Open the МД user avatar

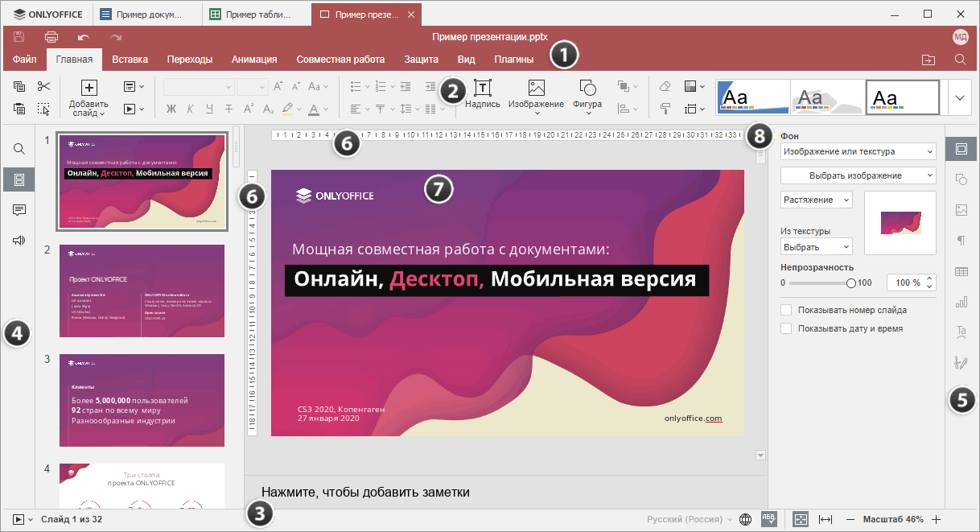(x=960, y=37)
